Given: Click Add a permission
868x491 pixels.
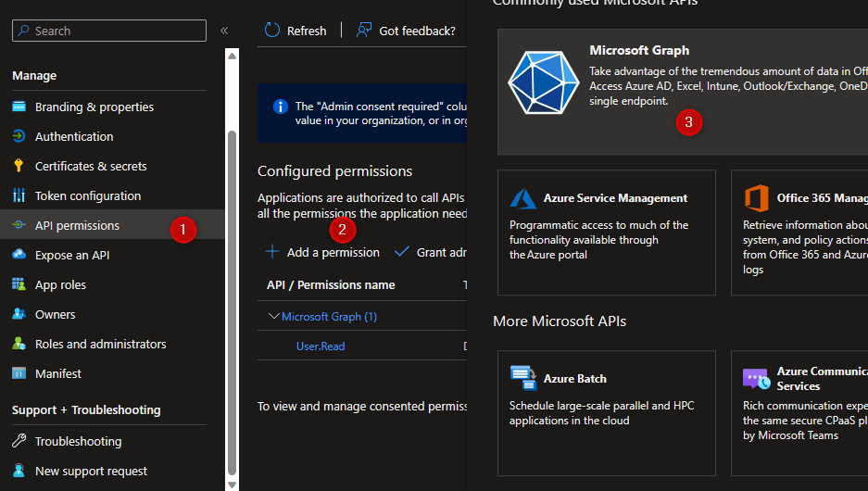Looking at the screenshot, I should 322,252.
